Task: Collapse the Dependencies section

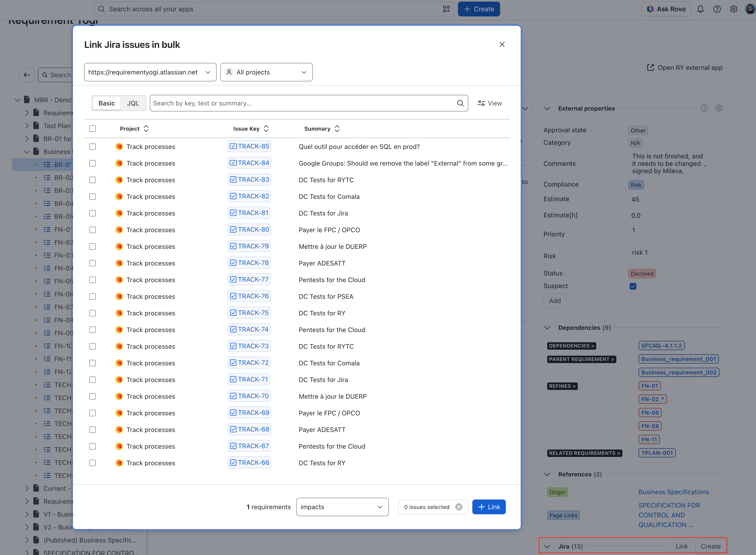Action: 547,327
